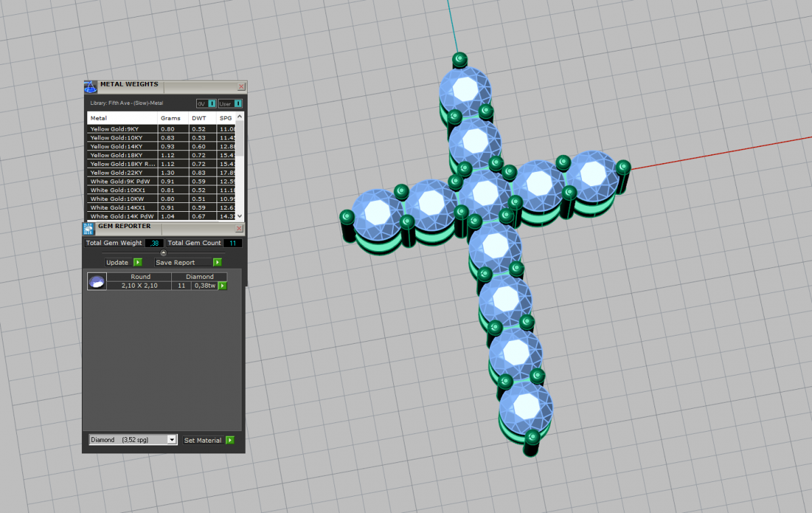Viewport: 812px width, 513px height.
Task: Open the Diamond material dropdown
Action: 172,440
